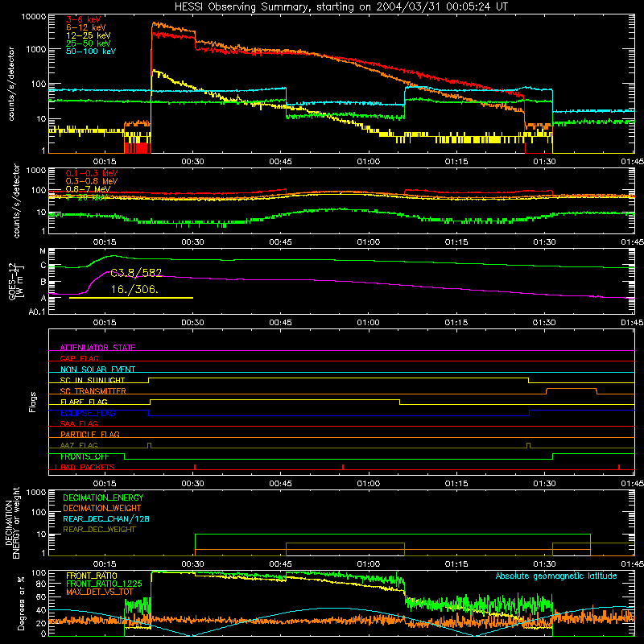Screen dimensions: 644x644
Task: Select the NON_SOLAR_EVENT flag label
Action: point(97,369)
